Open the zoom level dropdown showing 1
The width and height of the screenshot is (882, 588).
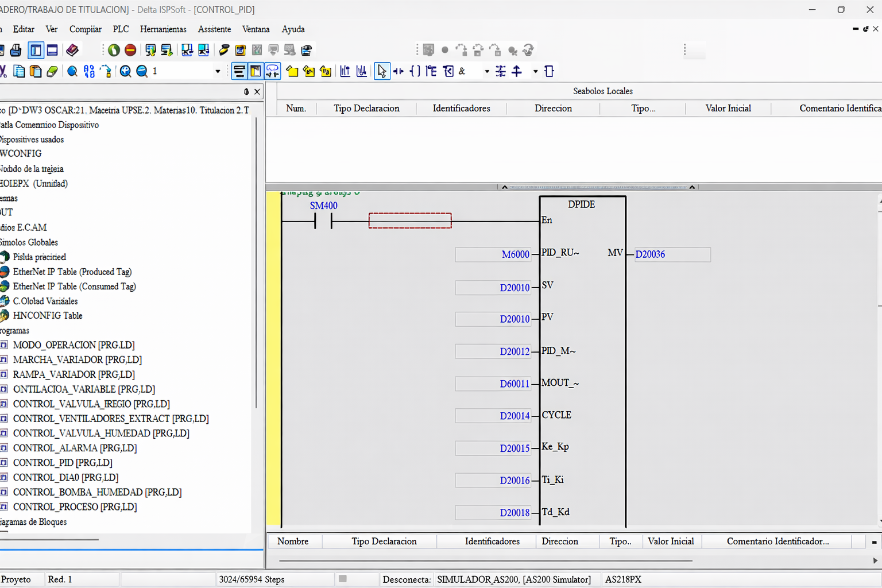pyautogui.click(x=218, y=71)
